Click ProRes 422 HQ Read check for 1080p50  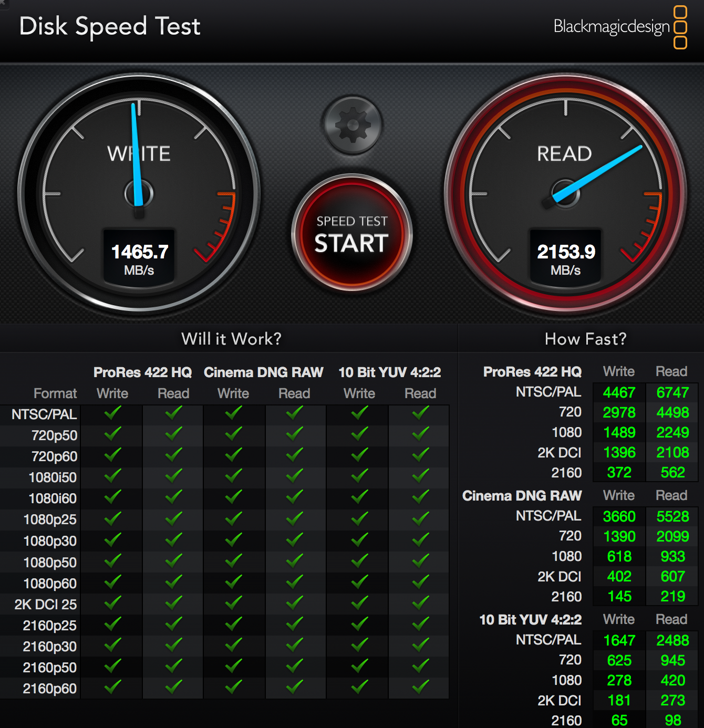click(x=173, y=561)
